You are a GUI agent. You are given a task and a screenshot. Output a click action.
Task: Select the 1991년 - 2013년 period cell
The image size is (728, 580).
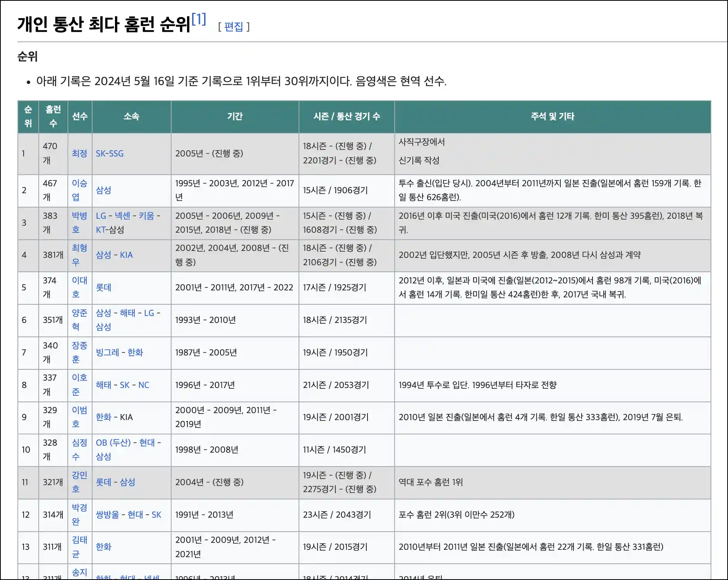[235, 515]
